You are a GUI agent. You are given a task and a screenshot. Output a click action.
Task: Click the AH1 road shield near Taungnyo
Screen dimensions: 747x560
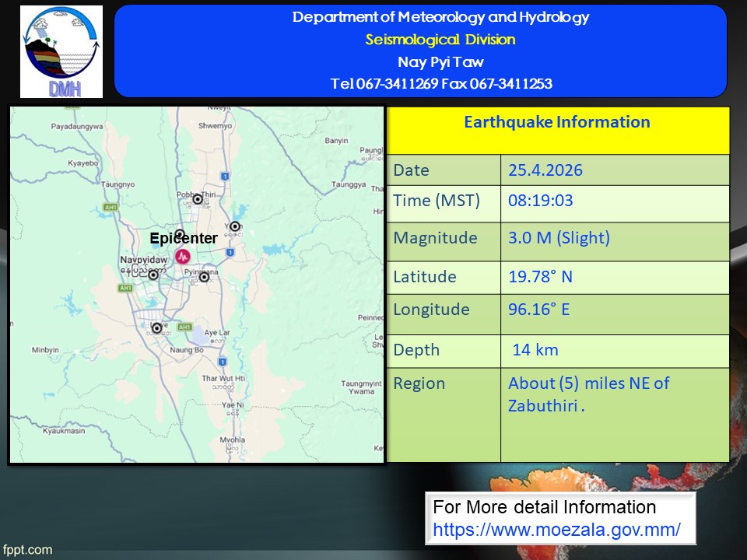click(110, 207)
